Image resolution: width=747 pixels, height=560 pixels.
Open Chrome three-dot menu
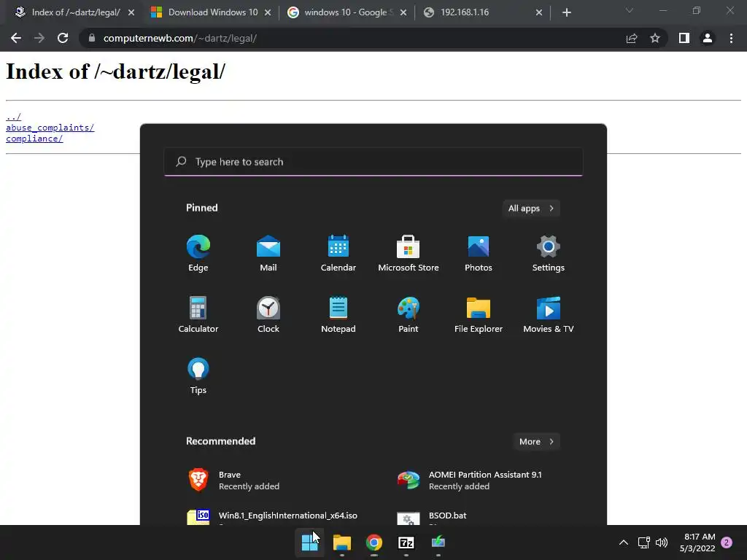731,38
